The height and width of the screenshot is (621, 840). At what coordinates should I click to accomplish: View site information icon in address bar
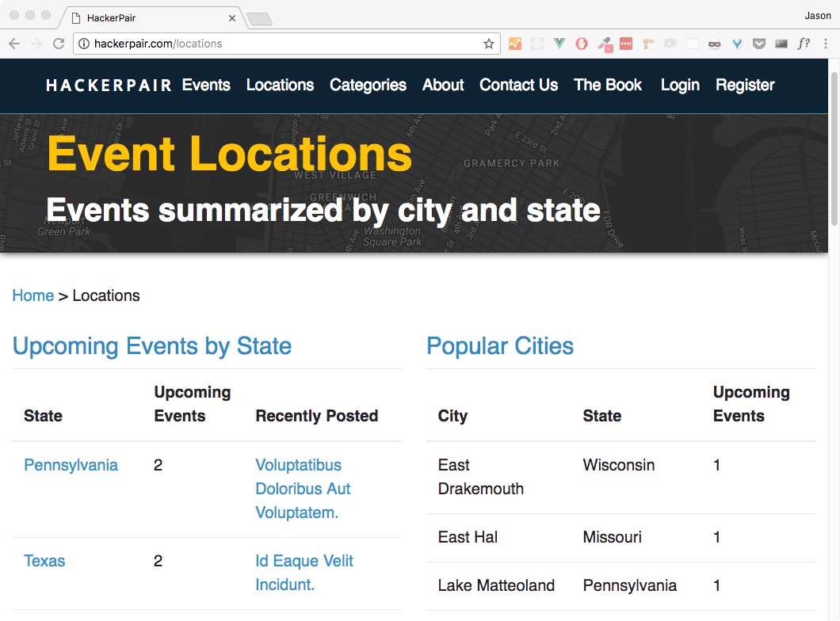pos(84,44)
